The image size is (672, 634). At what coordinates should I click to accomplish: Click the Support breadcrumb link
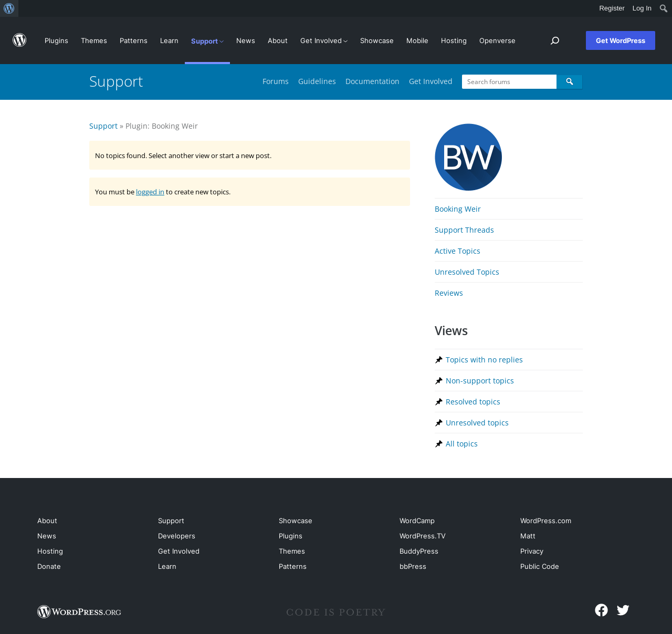[x=103, y=126]
